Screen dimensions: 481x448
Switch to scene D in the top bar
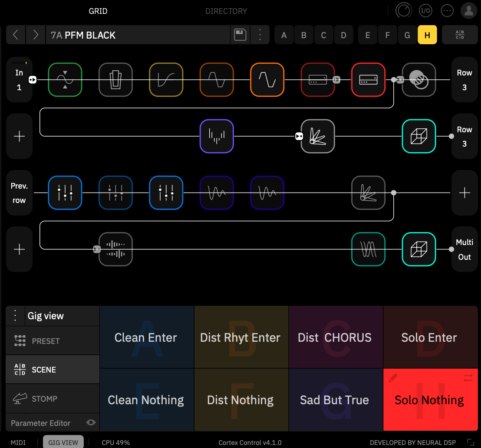point(343,35)
